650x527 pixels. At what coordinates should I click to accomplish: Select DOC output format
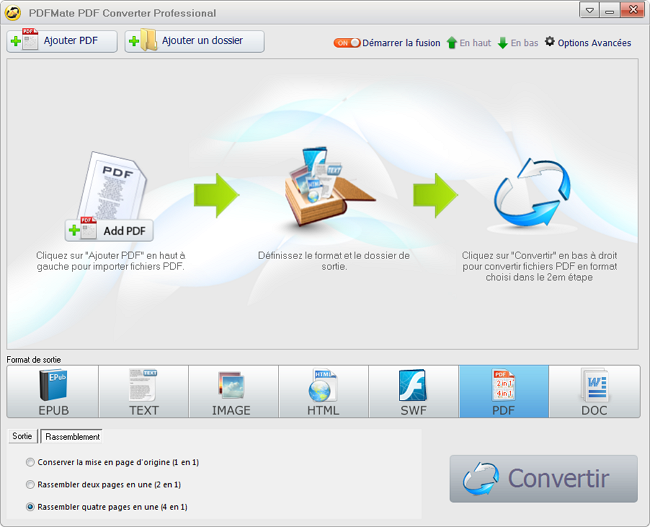(x=594, y=391)
